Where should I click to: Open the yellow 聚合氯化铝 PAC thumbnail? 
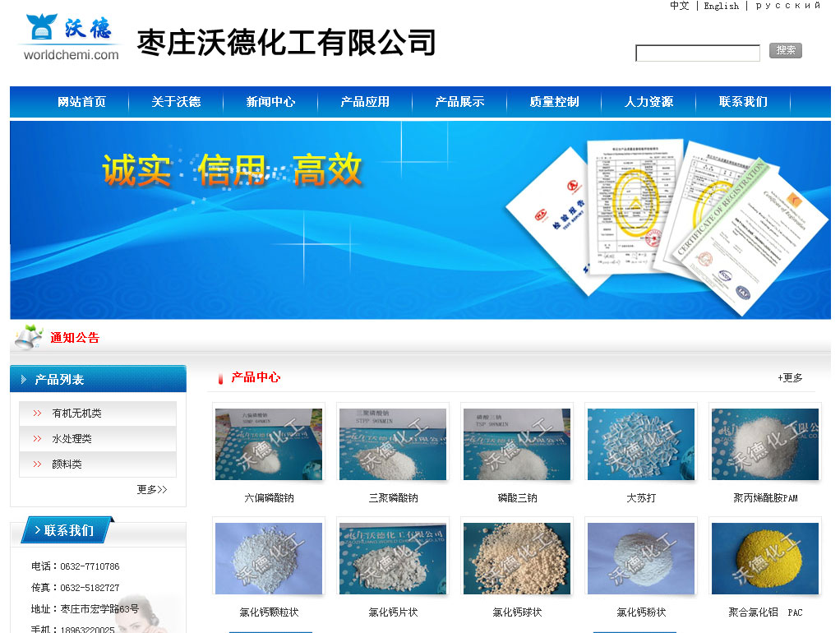764,558
